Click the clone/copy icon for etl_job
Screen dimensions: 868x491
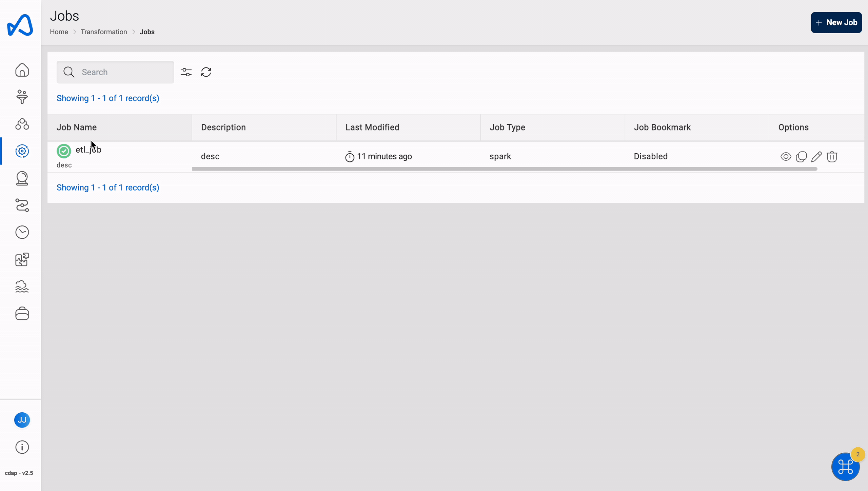coord(801,156)
